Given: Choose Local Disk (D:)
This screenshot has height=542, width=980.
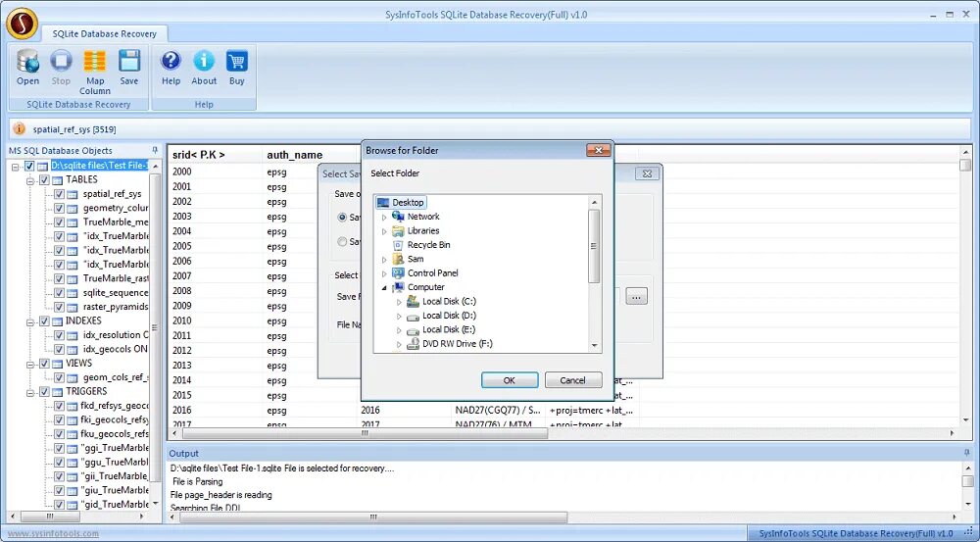Looking at the screenshot, I should coord(449,316).
